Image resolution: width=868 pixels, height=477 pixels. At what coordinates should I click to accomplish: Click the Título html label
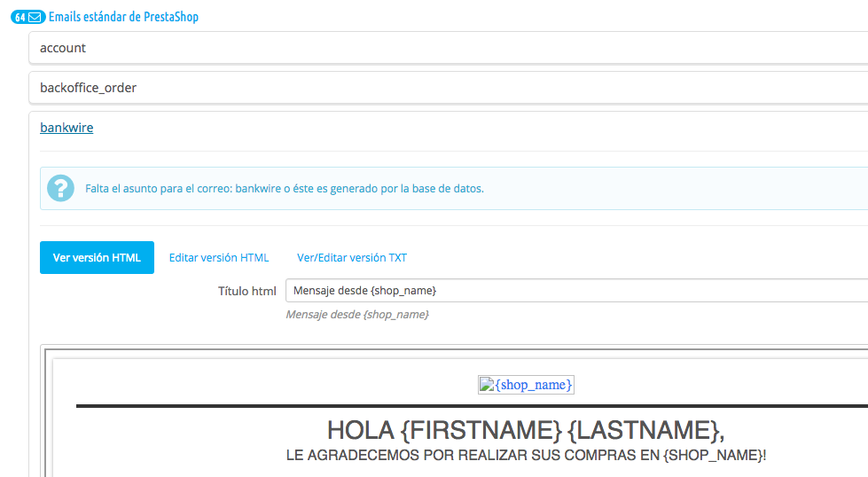click(x=246, y=291)
